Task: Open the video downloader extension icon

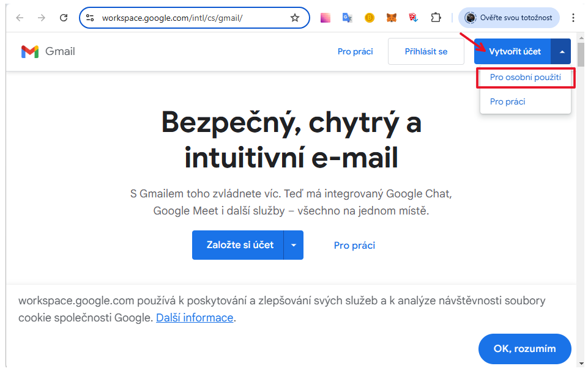Action: coord(413,18)
